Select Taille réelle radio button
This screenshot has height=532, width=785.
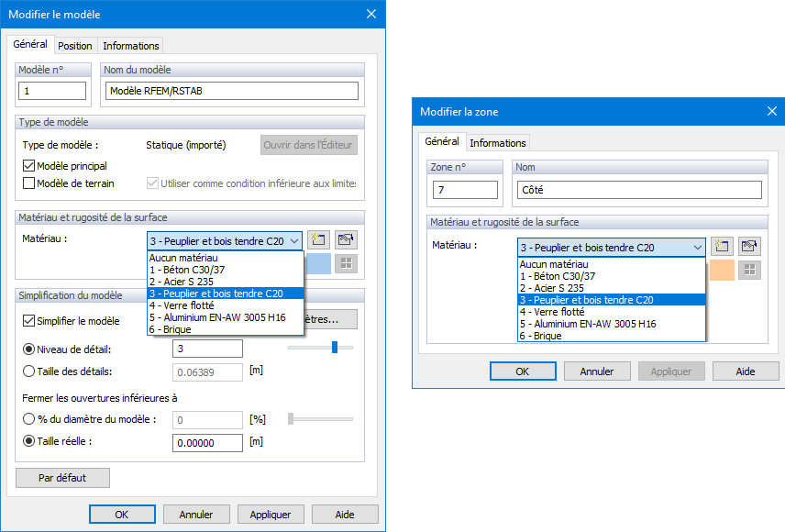coord(29,441)
